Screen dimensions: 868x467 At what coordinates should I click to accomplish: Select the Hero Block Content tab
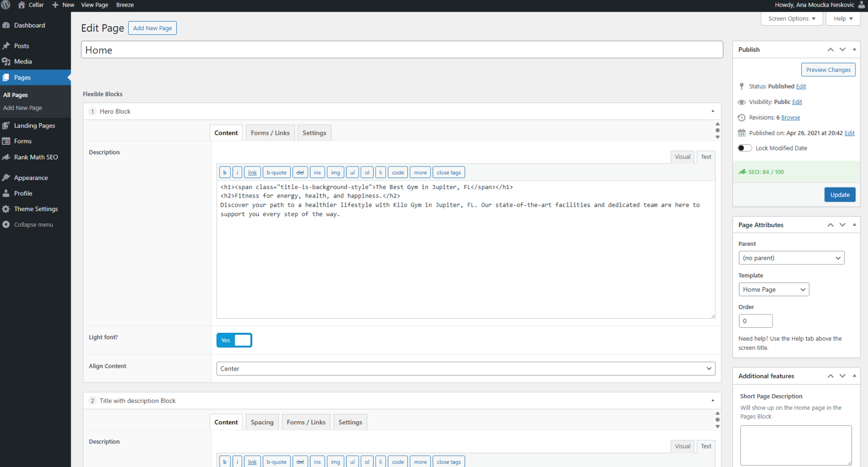[x=226, y=133]
